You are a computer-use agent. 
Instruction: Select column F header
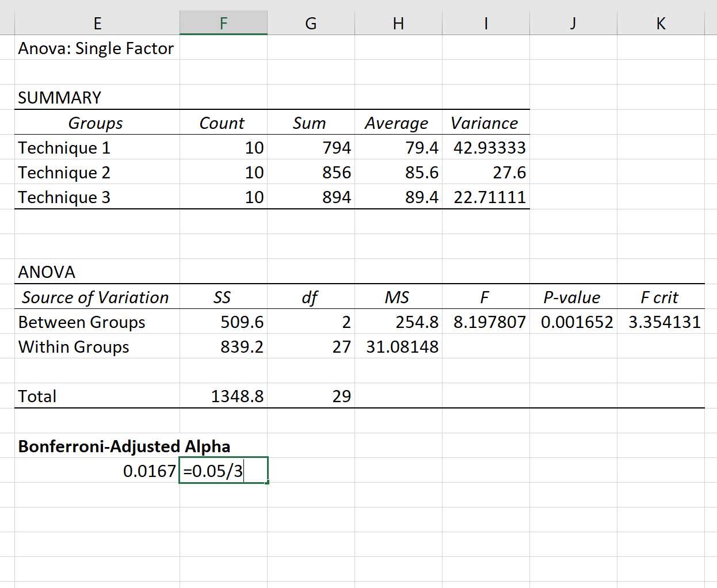pyautogui.click(x=223, y=23)
